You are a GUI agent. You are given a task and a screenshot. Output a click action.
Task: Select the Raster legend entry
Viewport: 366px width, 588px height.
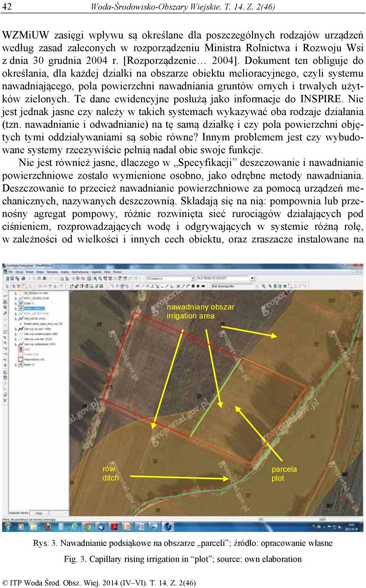coord(29,365)
